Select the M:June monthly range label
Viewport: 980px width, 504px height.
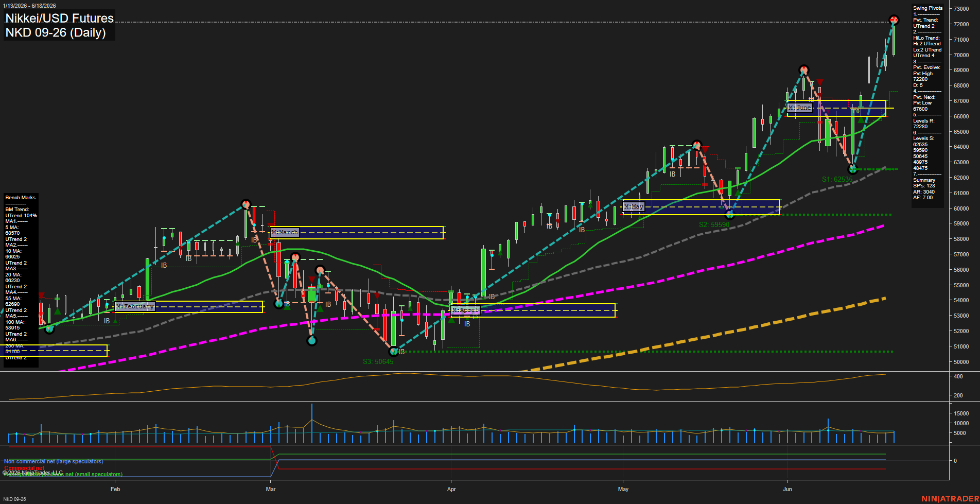pyautogui.click(x=800, y=108)
